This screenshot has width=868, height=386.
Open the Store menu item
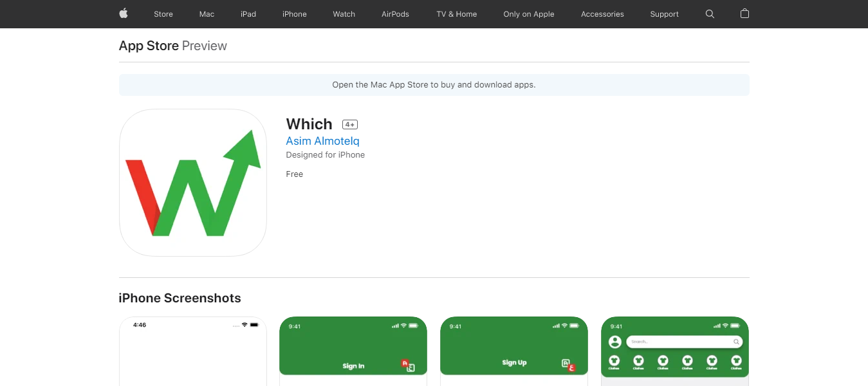[x=163, y=14]
